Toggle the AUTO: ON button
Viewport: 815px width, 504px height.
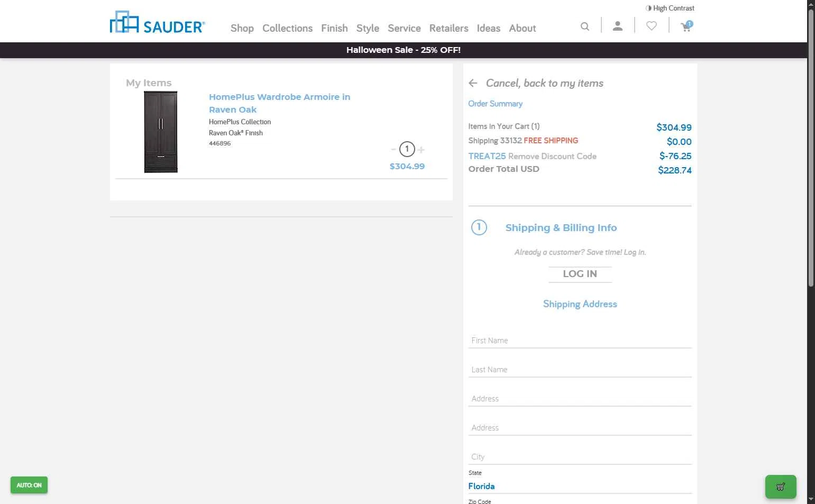[29, 485]
